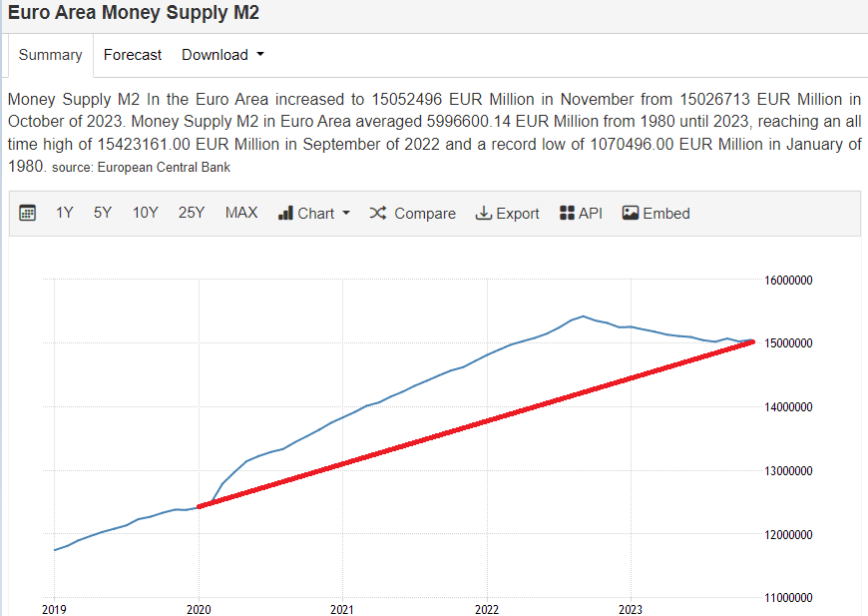Click the Export download icon
868x616 pixels.
[x=483, y=213]
